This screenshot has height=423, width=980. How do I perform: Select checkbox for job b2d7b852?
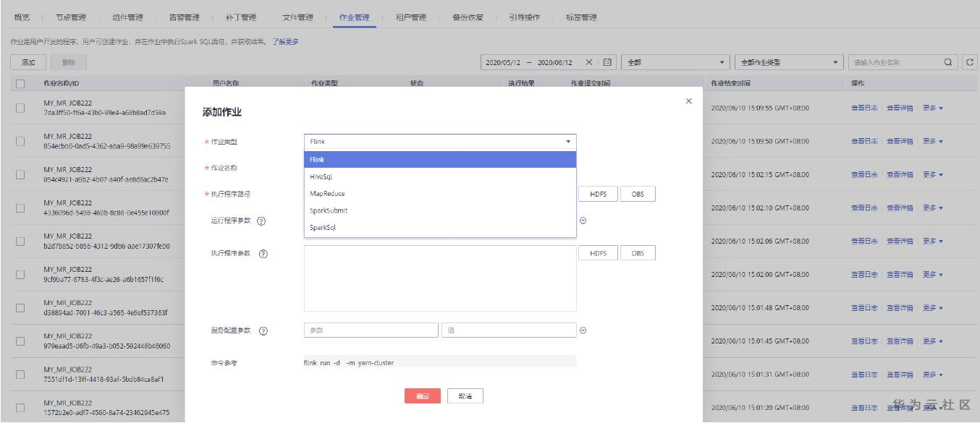(20, 241)
